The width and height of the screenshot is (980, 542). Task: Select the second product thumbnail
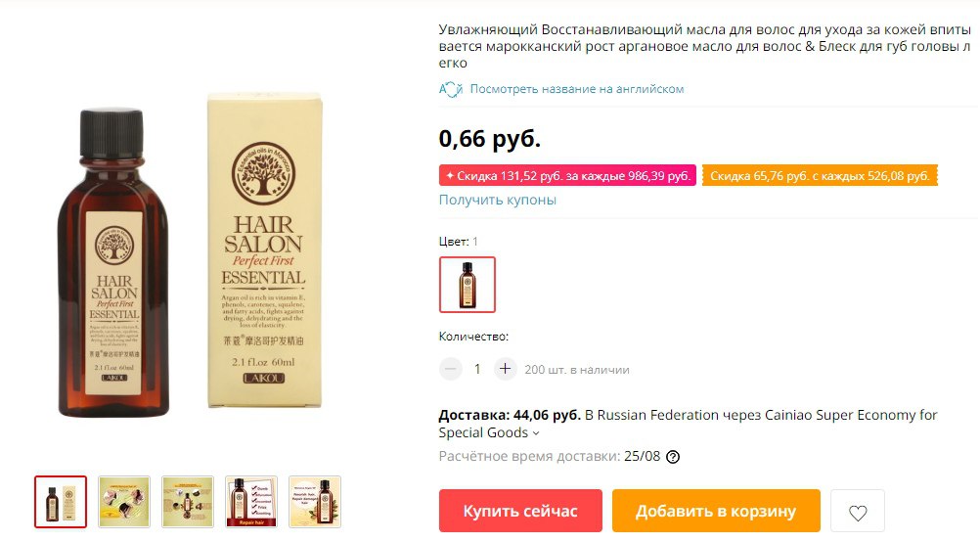[x=124, y=502]
